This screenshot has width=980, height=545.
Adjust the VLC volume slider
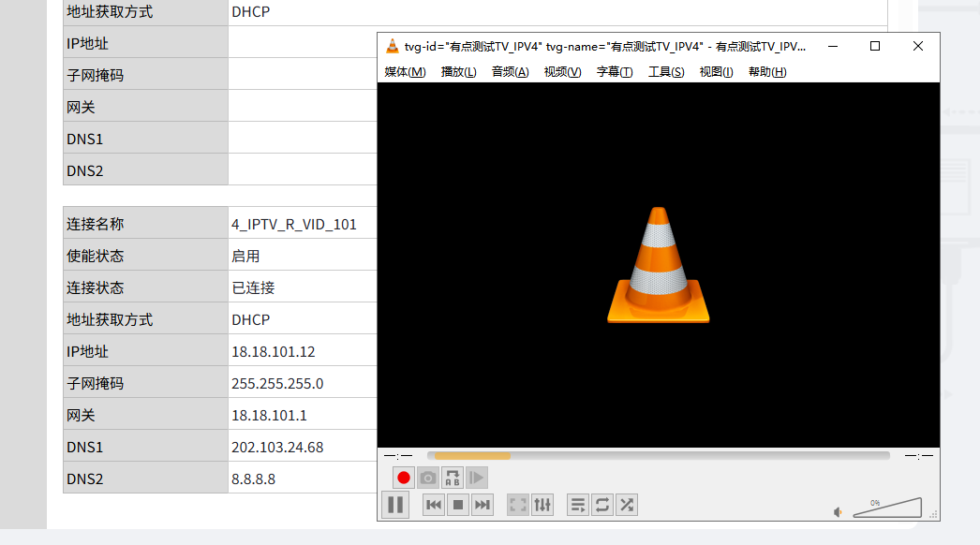click(x=887, y=508)
